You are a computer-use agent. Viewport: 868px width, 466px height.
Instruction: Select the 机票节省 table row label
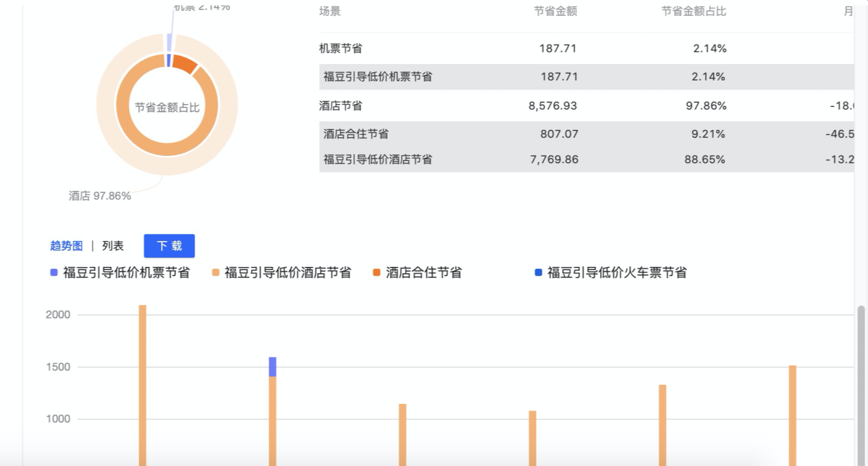(x=341, y=48)
